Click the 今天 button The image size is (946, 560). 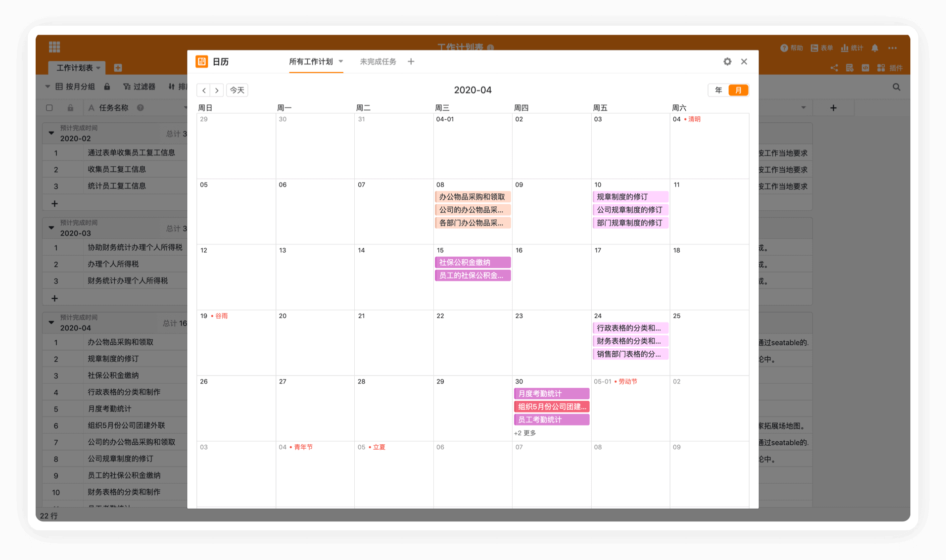237,91
